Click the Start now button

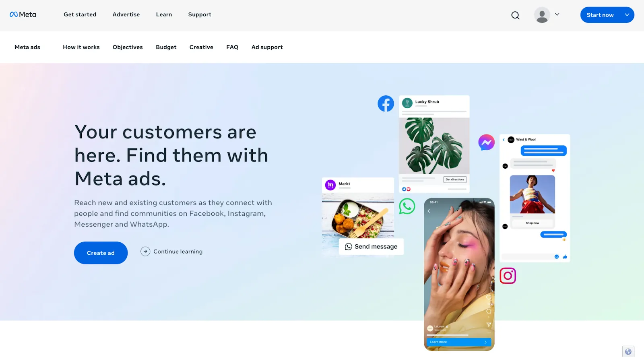[600, 15]
